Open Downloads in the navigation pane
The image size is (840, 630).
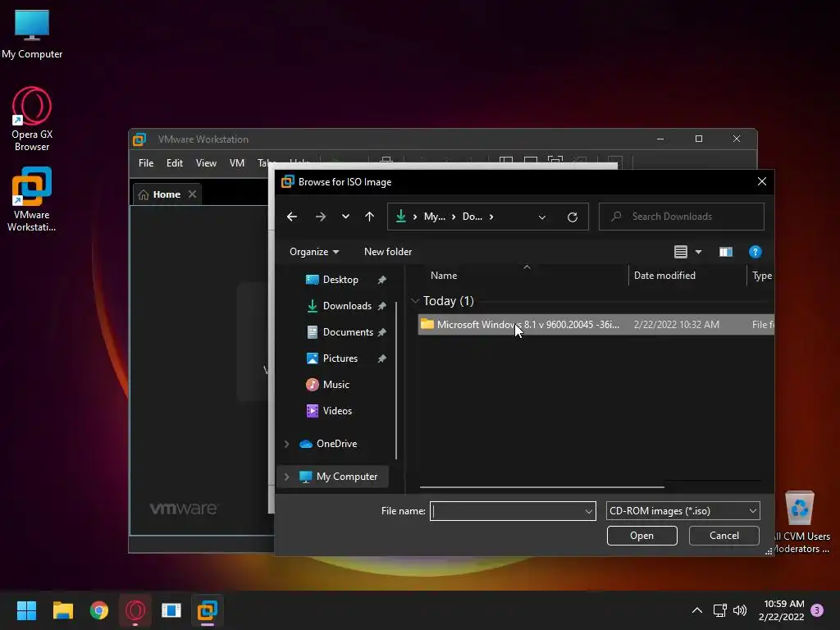(347, 306)
